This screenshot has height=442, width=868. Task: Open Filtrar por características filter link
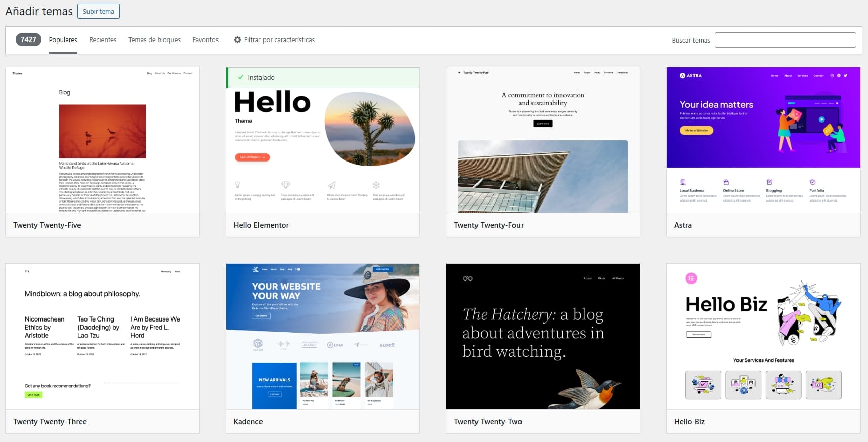pos(274,40)
